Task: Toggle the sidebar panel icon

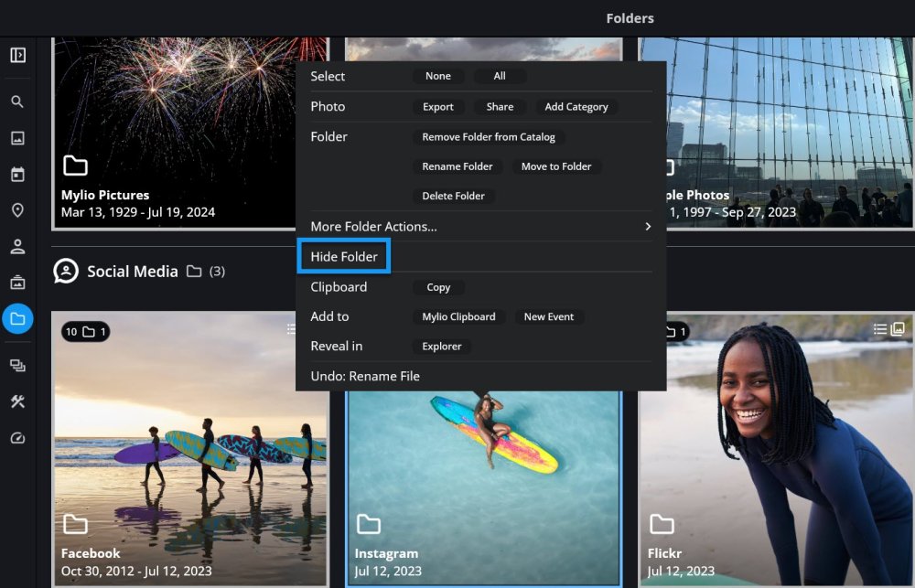Action: [x=17, y=55]
